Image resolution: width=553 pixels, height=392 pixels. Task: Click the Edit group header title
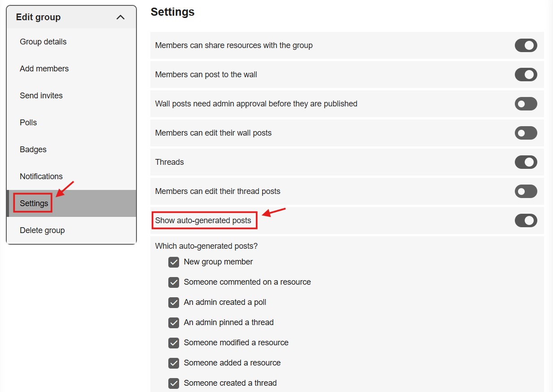[x=38, y=17]
